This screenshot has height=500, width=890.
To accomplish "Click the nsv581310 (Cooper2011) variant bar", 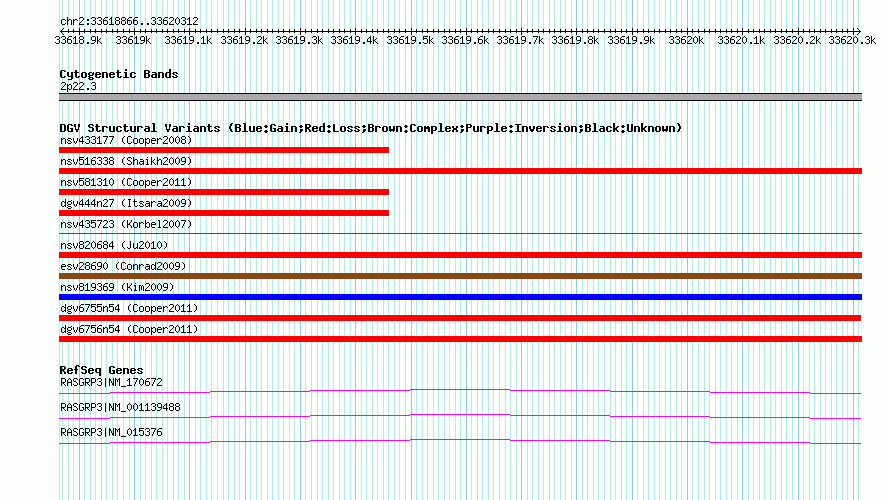I will point(224,192).
